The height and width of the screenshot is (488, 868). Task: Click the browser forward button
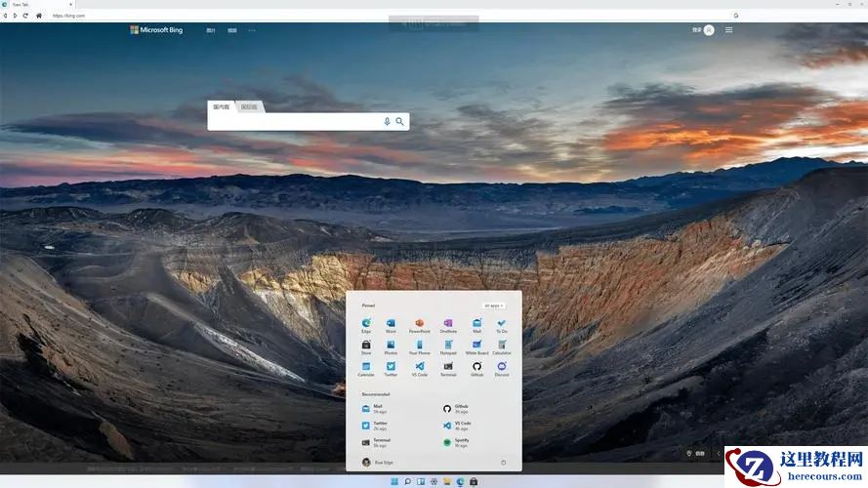point(15,16)
